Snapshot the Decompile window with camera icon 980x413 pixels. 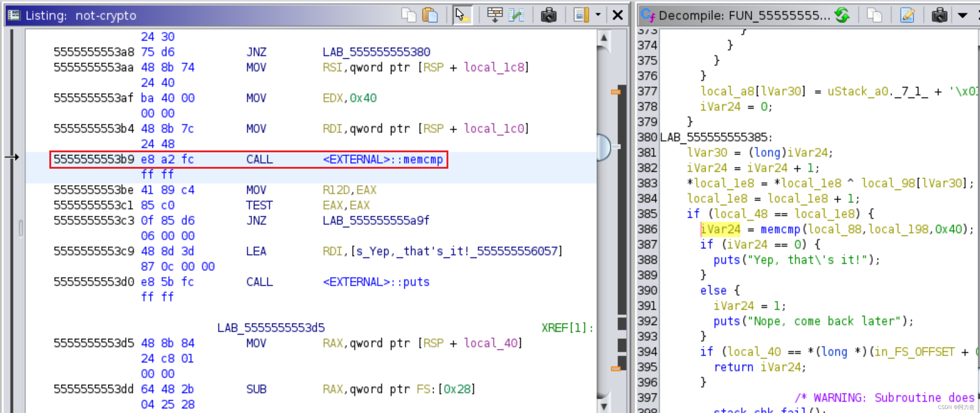pyautogui.click(x=939, y=15)
